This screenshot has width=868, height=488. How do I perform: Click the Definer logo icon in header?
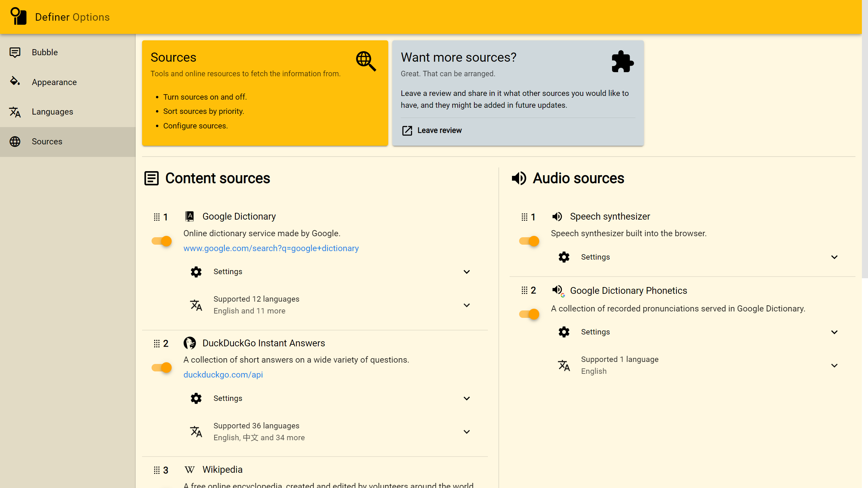[18, 16]
